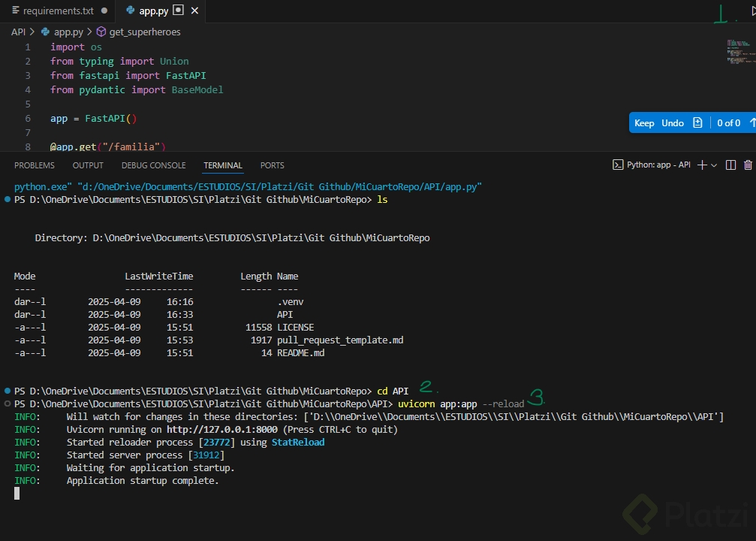Click the previous change up arrow

751,123
